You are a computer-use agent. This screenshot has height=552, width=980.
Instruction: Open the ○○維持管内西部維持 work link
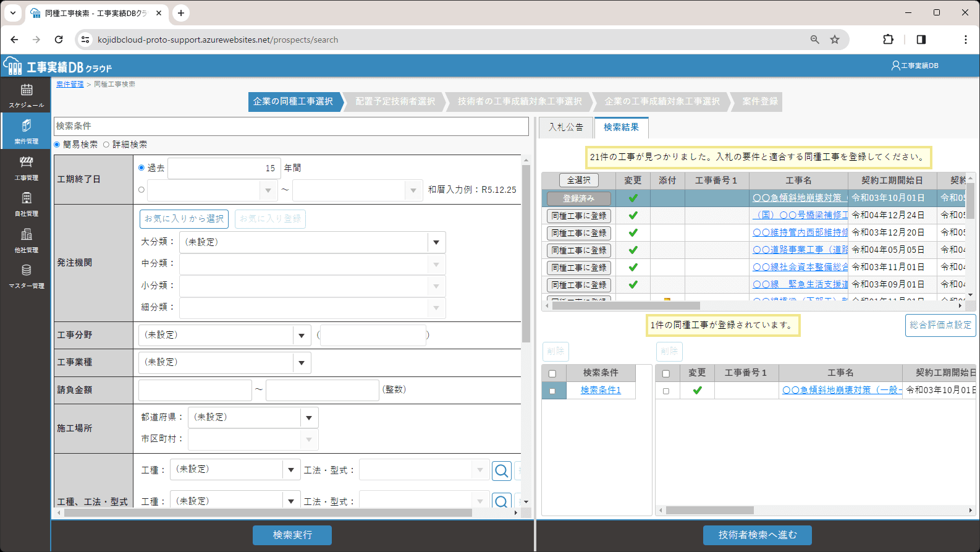pos(800,232)
